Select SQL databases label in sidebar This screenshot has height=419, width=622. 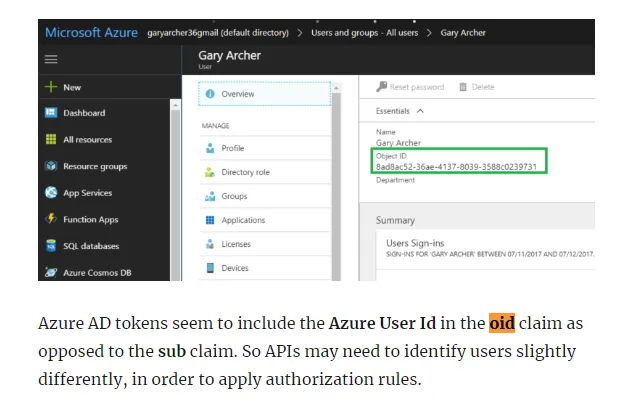pyautogui.click(x=91, y=246)
